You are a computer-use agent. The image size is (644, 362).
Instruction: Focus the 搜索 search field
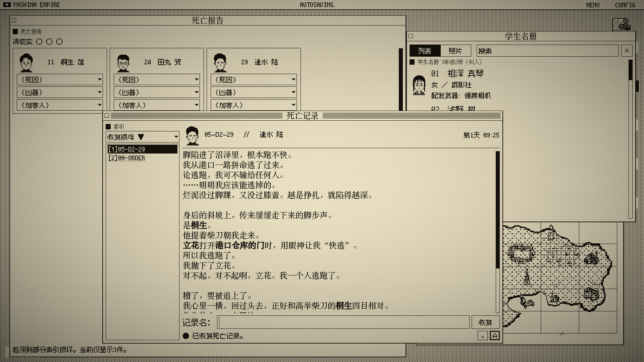[x=547, y=51]
